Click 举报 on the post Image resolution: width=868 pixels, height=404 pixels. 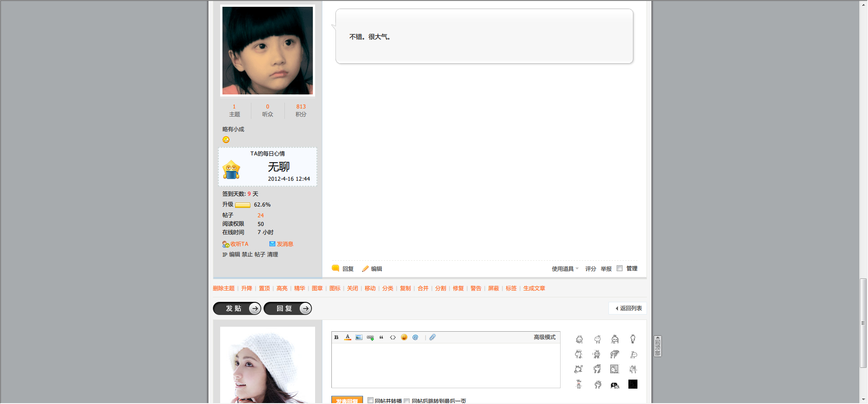click(x=606, y=269)
